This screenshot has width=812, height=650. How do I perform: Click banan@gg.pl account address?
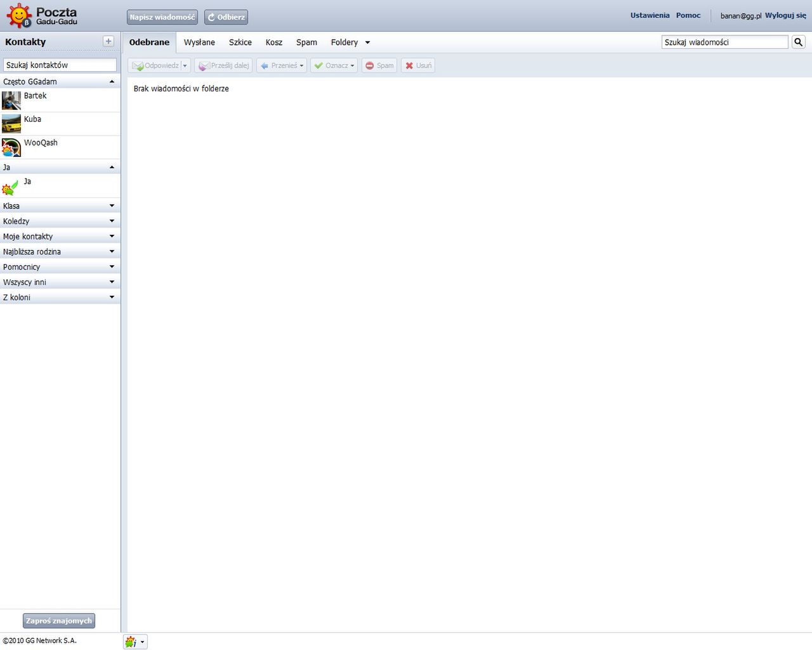coord(741,16)
